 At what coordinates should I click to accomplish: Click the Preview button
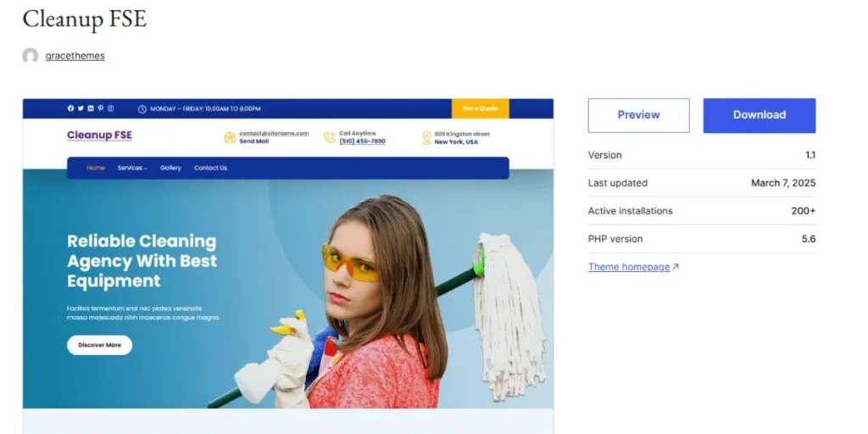[x=639, y=115]
